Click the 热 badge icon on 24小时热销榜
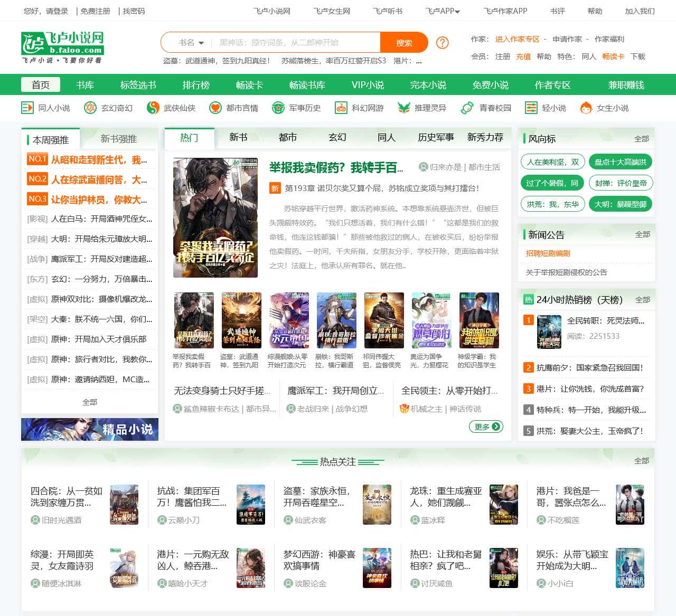Viewport: 676px width, 616px height. point(528,299)
